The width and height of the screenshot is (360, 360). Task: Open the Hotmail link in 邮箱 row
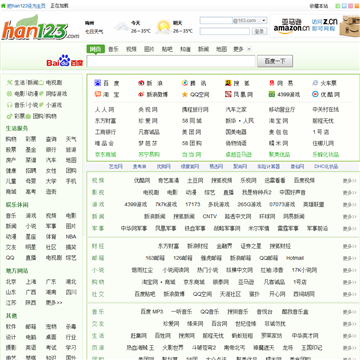(x=295, y=258)
